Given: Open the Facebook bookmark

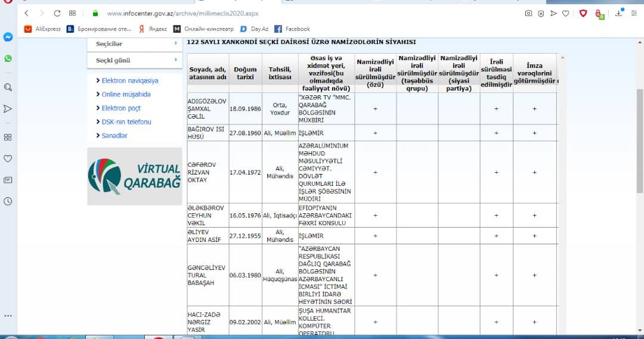Looking at the screenshot, I should [292, 29].
